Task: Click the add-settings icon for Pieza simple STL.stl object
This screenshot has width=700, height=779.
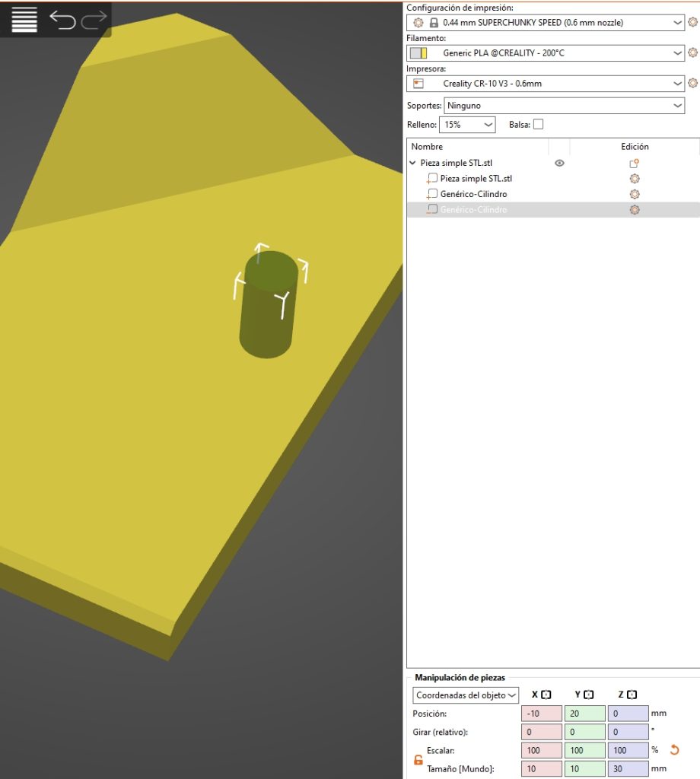Action: click(x=634, y=163)
